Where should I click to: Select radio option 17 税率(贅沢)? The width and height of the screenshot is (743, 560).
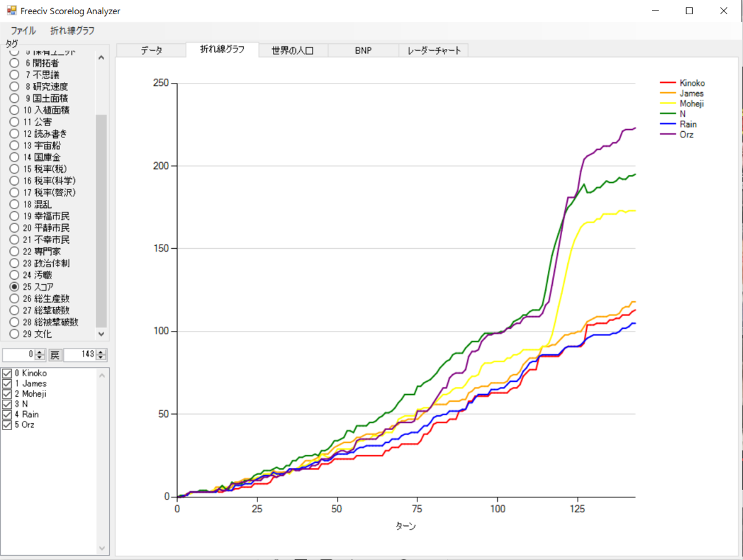coord(43,192)
